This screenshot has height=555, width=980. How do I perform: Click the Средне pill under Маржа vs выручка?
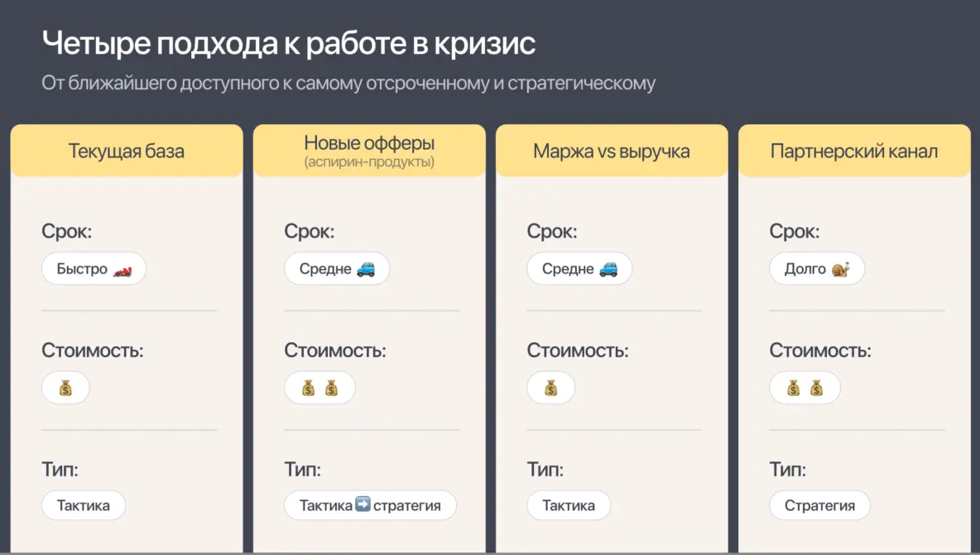[x=579, y=268]
